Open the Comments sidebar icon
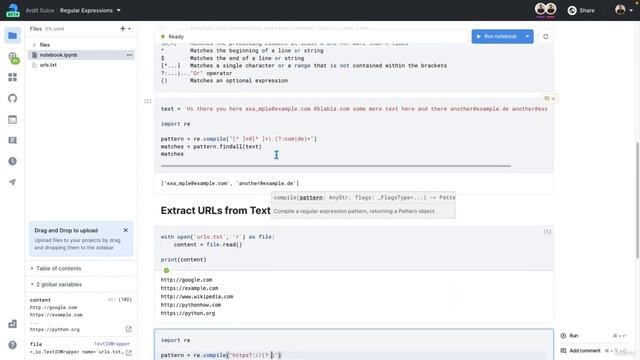 (13, 140)
